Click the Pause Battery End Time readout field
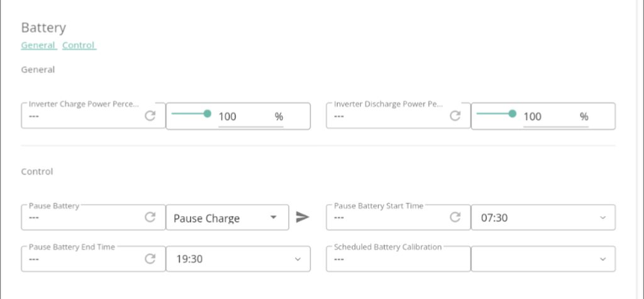 (82, 259)
